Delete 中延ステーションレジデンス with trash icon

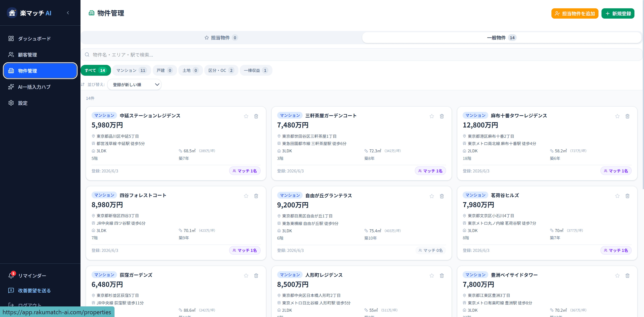coord(256,116)
